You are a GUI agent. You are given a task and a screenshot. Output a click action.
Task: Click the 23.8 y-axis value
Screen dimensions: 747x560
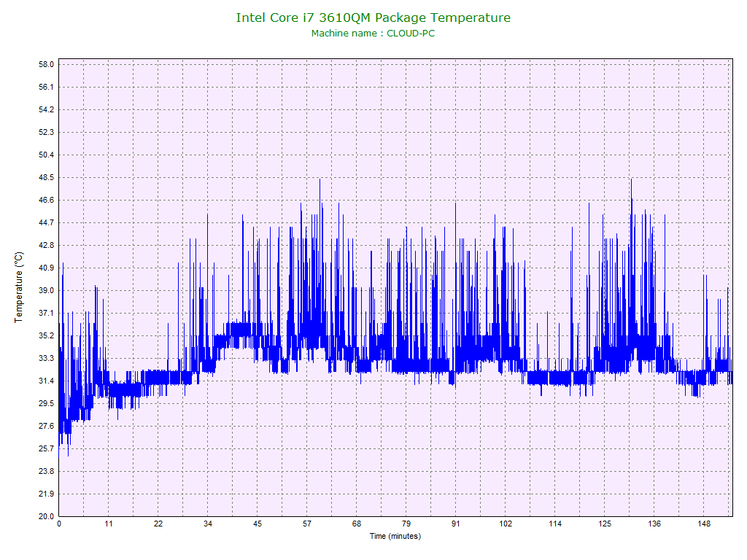(x=46, y=472)
